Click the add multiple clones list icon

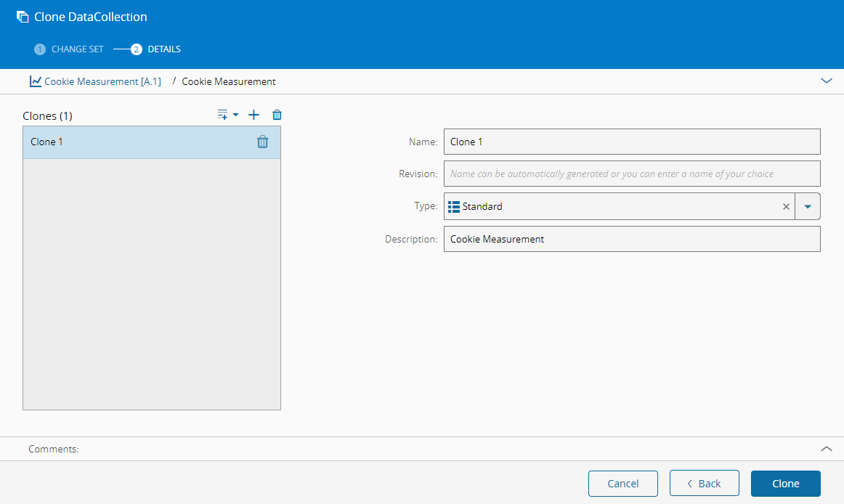pyautogui.click(x=224, y=115)
